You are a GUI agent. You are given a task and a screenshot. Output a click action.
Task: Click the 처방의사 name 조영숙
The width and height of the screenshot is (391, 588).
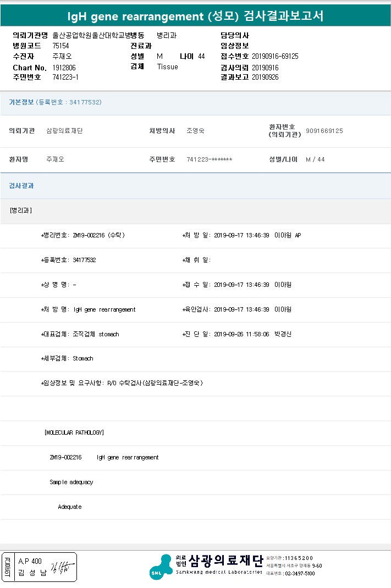(195, 131)
